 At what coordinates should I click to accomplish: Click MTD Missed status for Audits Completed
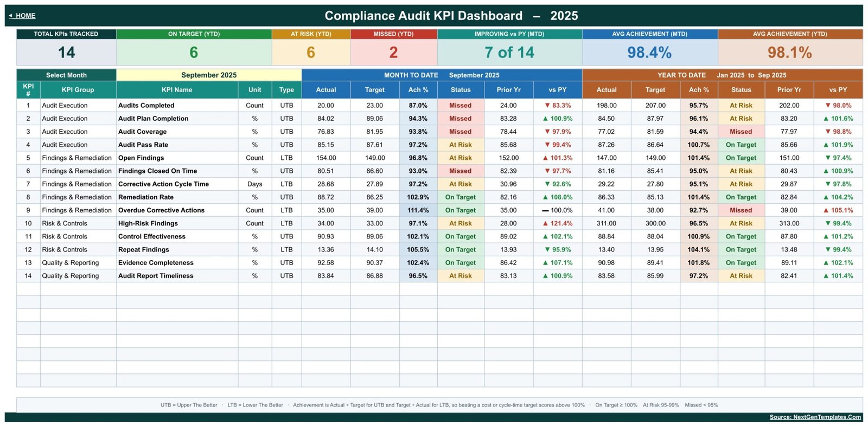coord(461,106)
